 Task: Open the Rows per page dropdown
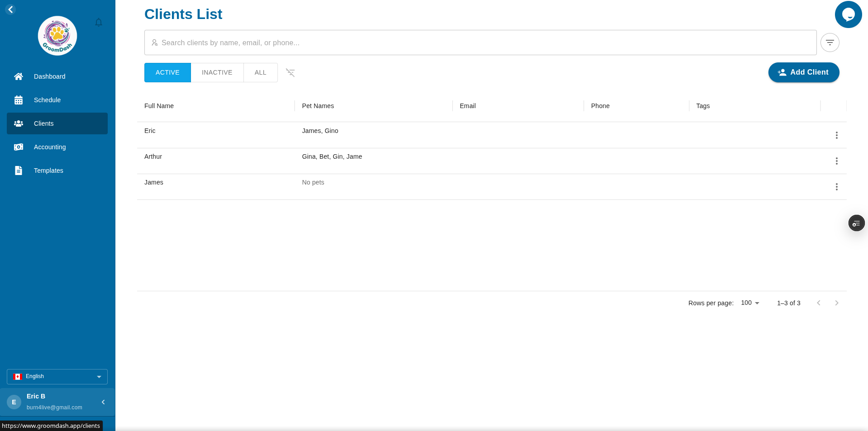pos(750,303)
